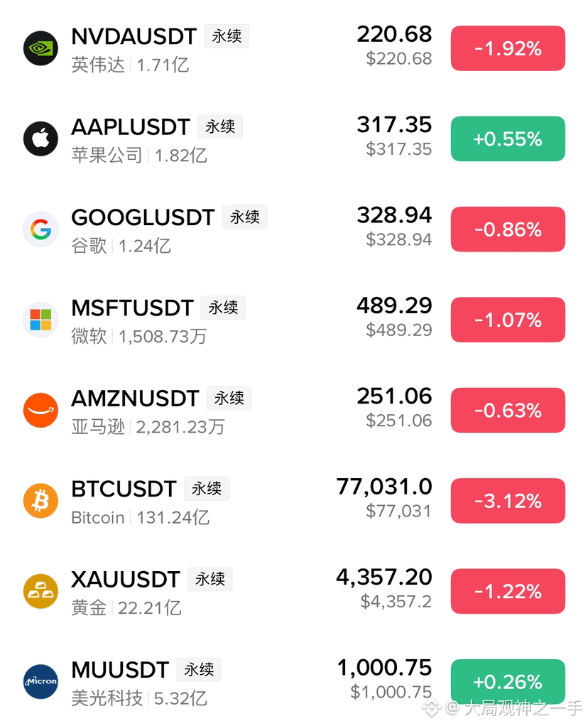The height and width of the screenshot is (726, 588).
Task: Toggle AAPLUSDT +0.55% change badge
Action: point(508,139)
